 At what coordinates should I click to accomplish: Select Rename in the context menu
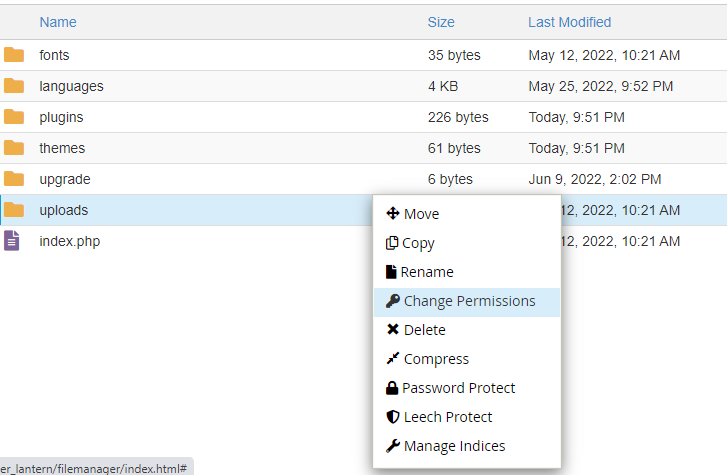point(426,272)
